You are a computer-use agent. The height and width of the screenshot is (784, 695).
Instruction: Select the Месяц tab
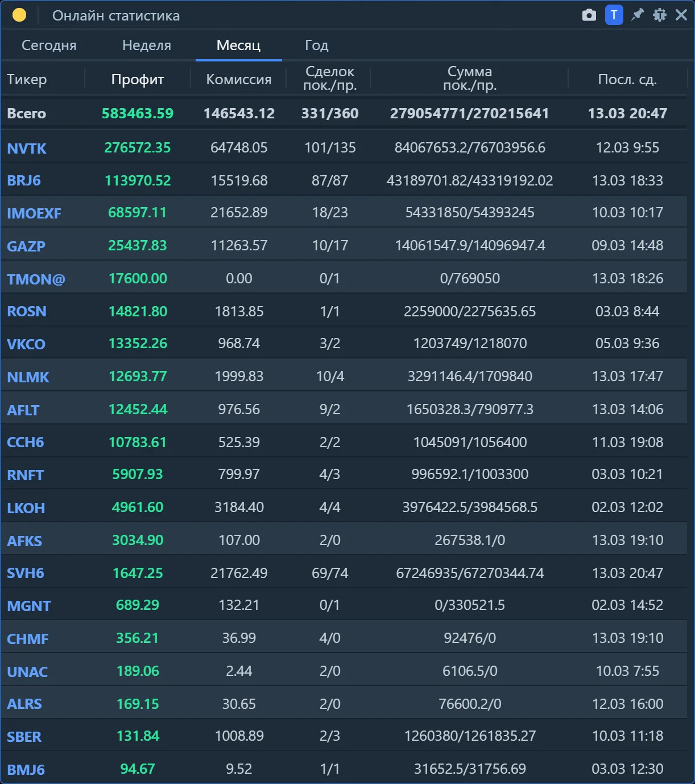[238, 46]
